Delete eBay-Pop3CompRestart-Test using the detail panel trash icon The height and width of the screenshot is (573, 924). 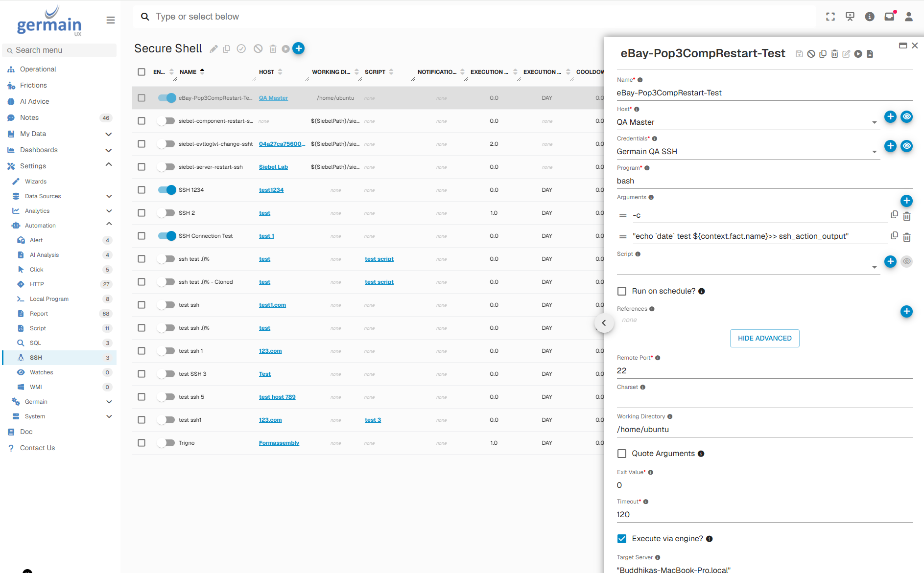[x=834, y=54]
